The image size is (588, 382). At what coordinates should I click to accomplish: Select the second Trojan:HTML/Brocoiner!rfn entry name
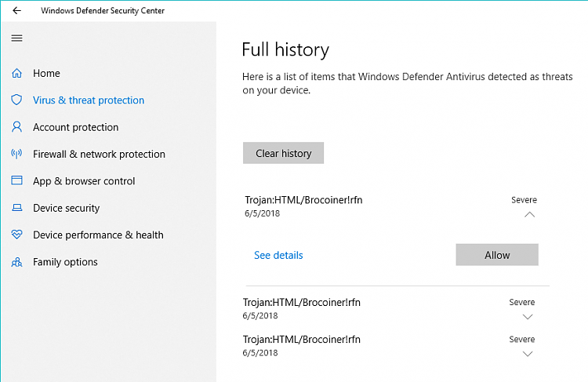point(302,303)
